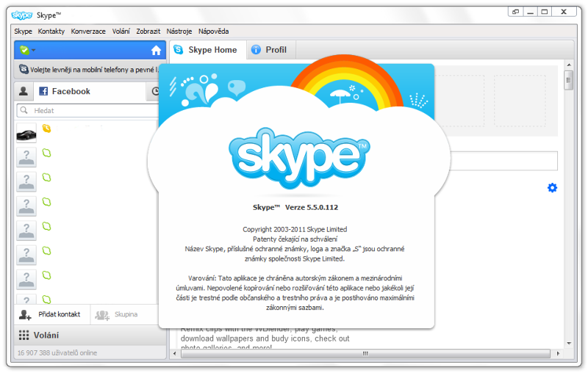This screenshot has width=588, height=373.
Task: Open the Volání dial pad panel
Action: (90, 335)
